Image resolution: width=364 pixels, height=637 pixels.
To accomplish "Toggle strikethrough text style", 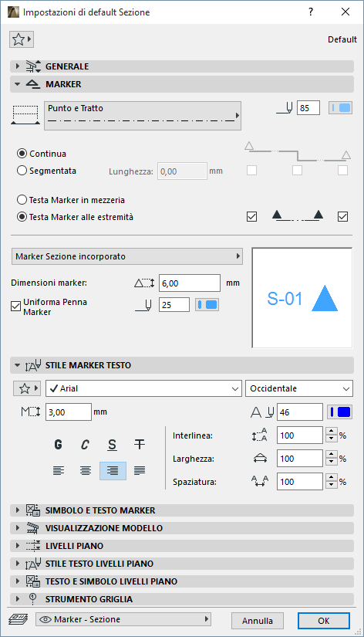I will 139,445.
